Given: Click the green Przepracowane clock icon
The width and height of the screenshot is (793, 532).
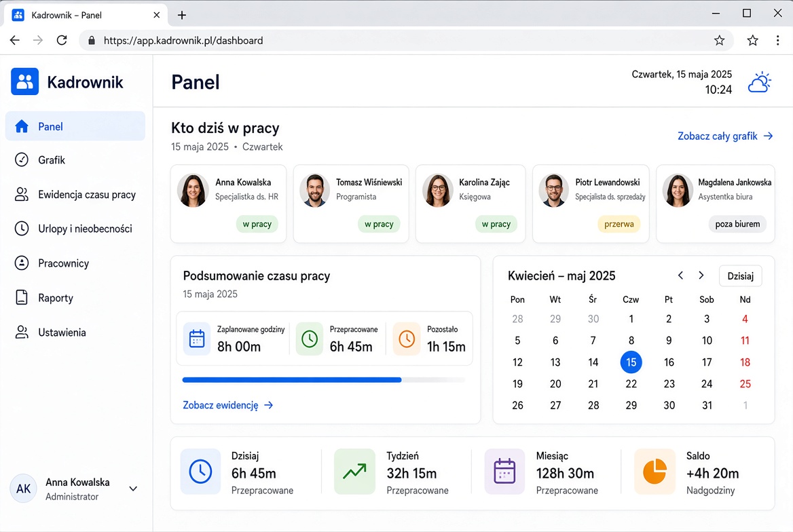Looking at the screenshot, I should coord(310,339).
